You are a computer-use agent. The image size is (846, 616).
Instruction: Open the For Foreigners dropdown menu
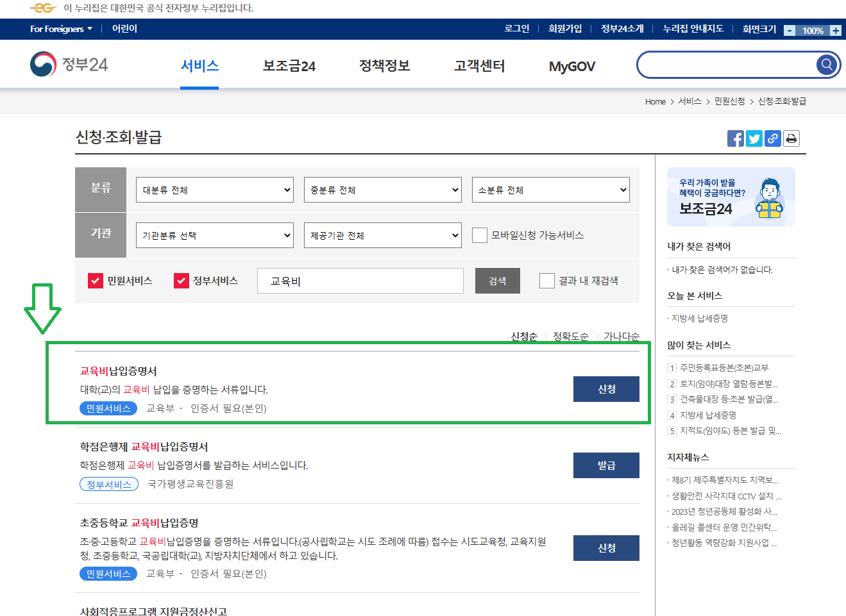(61, 29)
